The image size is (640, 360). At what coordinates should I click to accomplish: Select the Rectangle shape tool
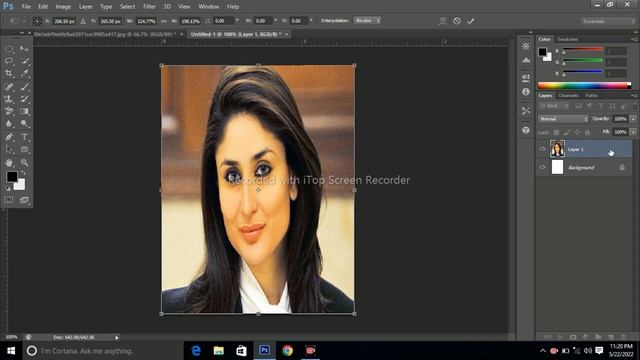tap(24, 149)
